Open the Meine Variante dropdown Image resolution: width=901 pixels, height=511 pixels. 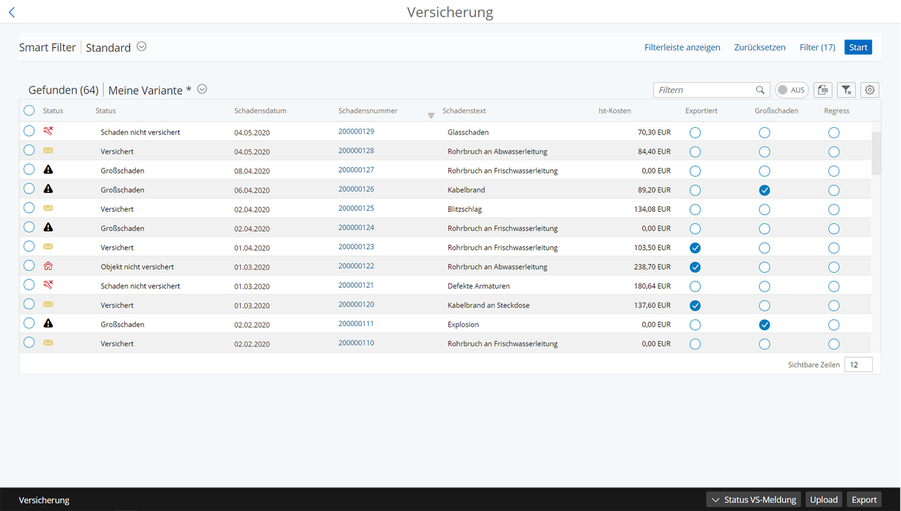pyautogui.click(x=202, y=89)
